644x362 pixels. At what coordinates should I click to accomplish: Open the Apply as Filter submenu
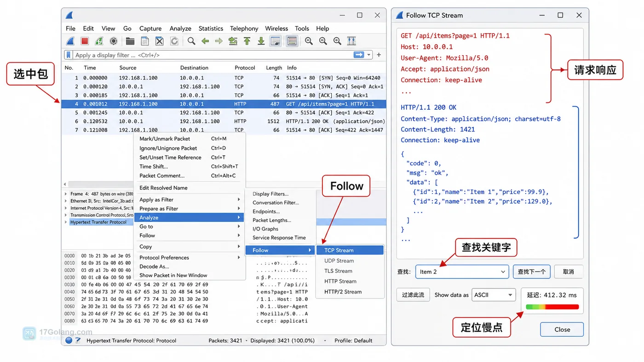click(x=190, y=199)
